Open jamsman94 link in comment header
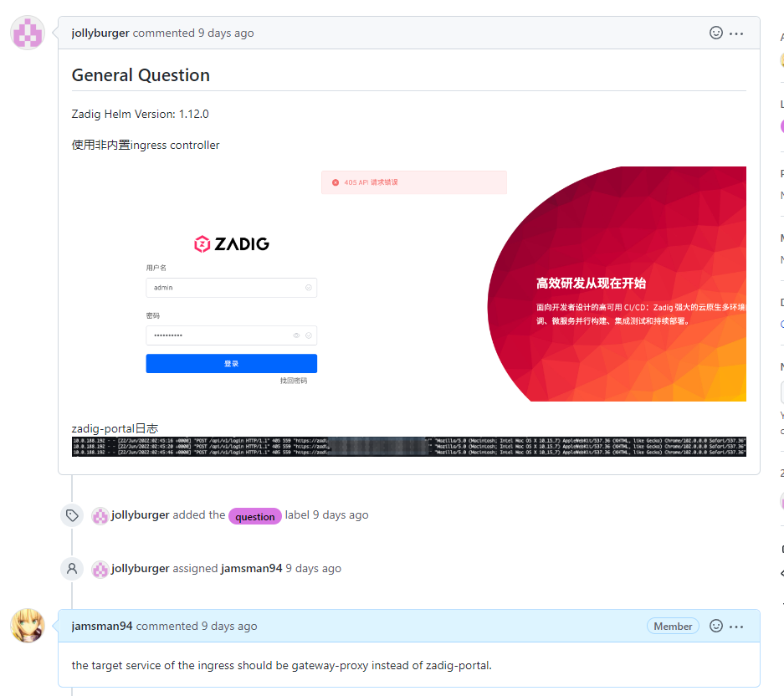The height and width of the screenshot is (696, 784). [102, 626]
